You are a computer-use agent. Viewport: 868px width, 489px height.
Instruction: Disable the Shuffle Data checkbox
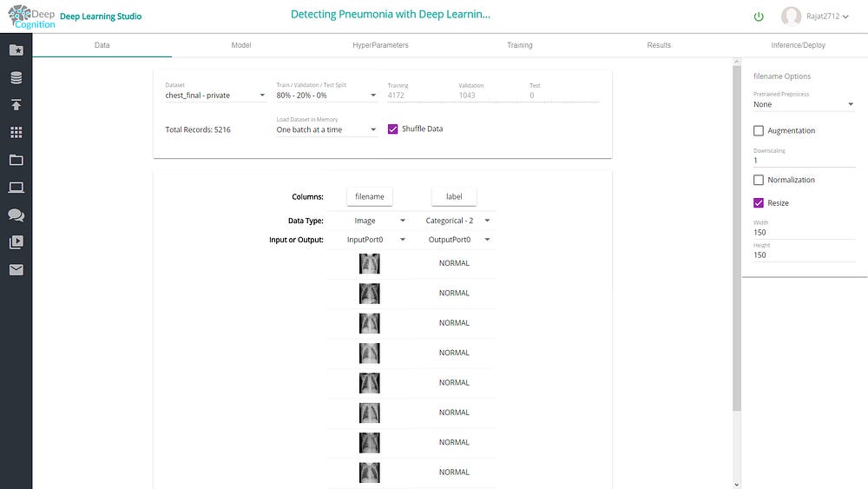pos(393,129)
